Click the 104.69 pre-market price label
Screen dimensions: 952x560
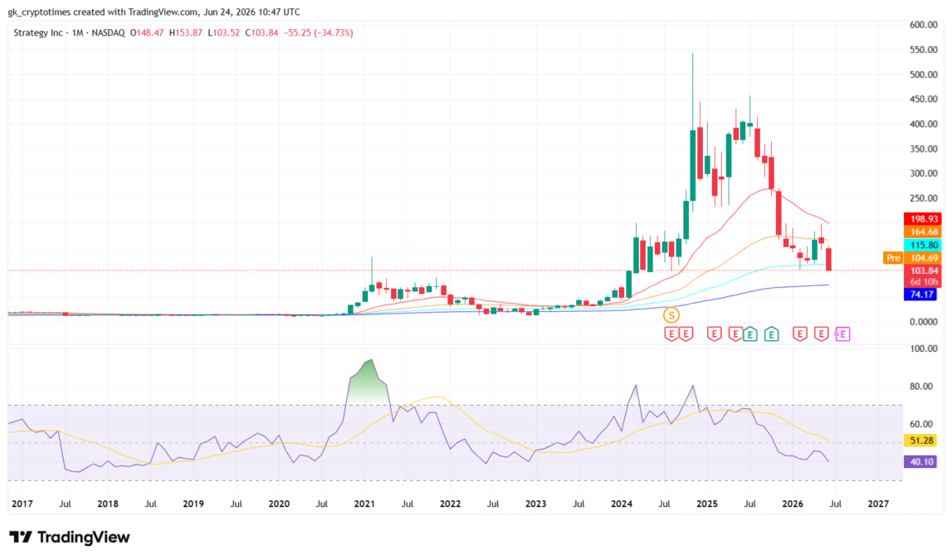[x=923, y=258]
